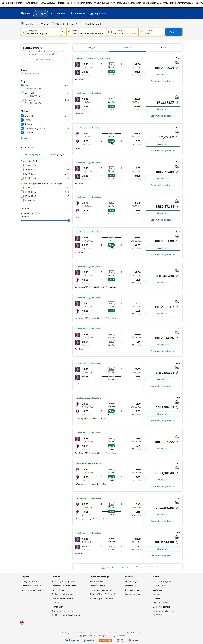Open the Economy cabin class dropdown

click(72, 24)
